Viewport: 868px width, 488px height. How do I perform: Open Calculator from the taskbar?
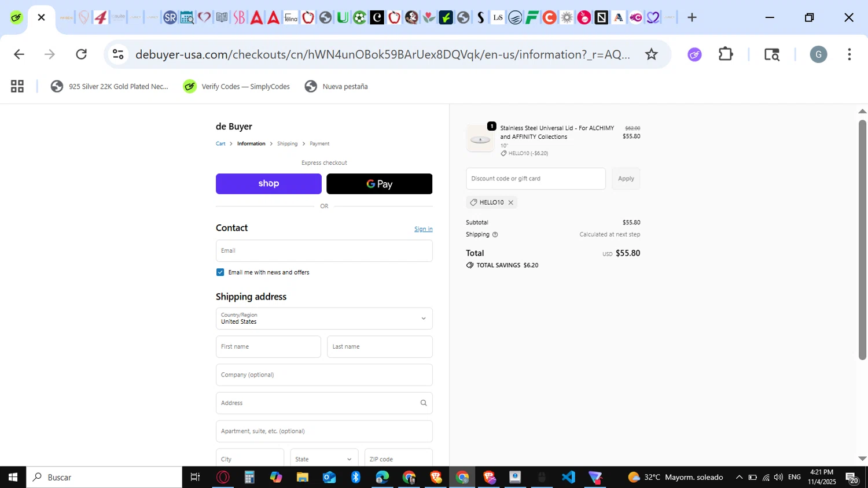[249, 477]
